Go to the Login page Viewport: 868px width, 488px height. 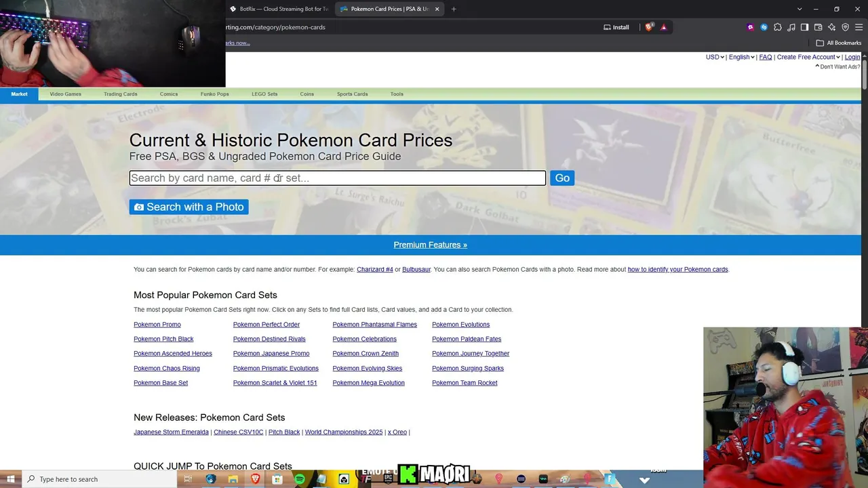[852, 57]
